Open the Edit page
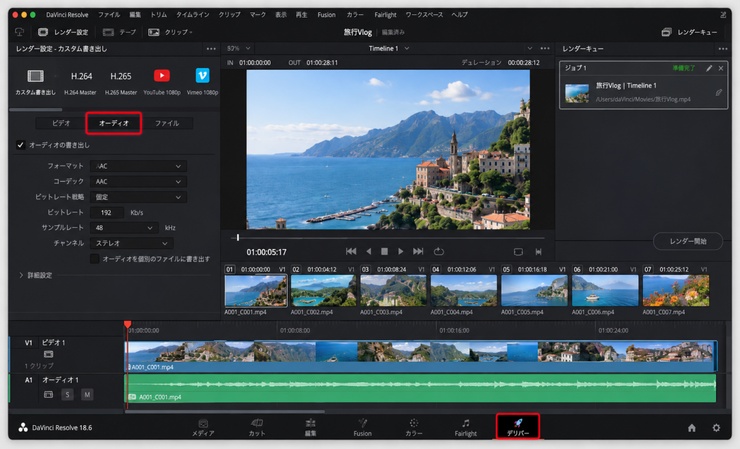Image resolution: width=740 pixels, height=449 pixels. point(310,427)
